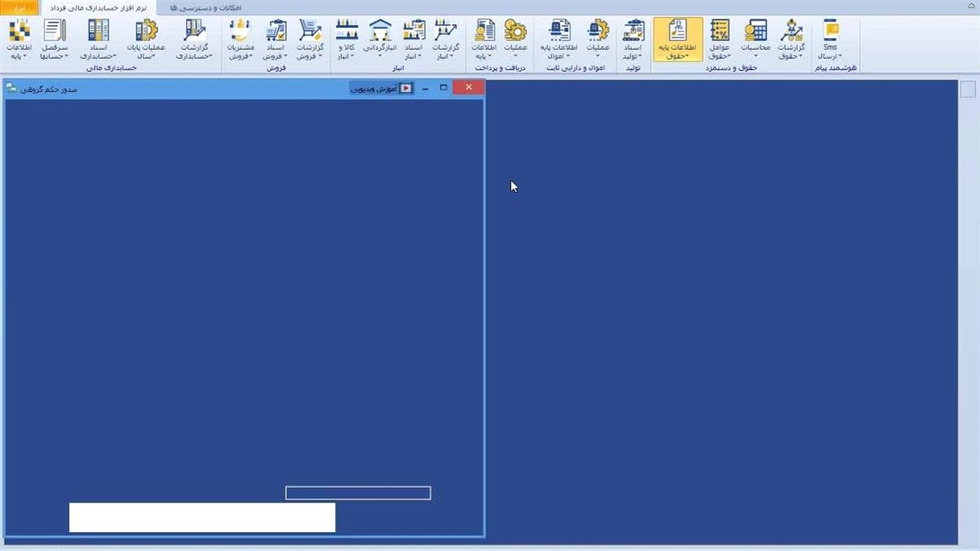Switch to امکانات و دسترسی ها tab
Viewport: 980px width, 551px height.
coord(204,8)
